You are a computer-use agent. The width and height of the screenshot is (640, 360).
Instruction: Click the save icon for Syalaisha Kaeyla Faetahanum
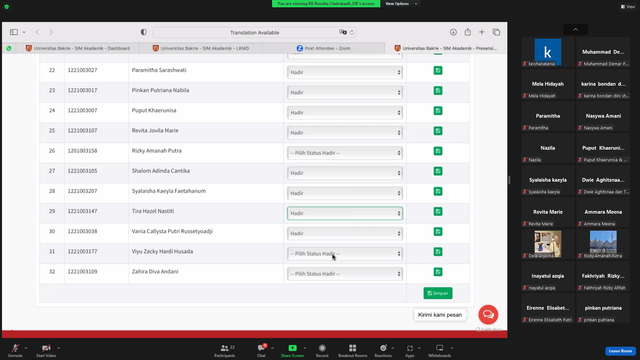(438, 191)
